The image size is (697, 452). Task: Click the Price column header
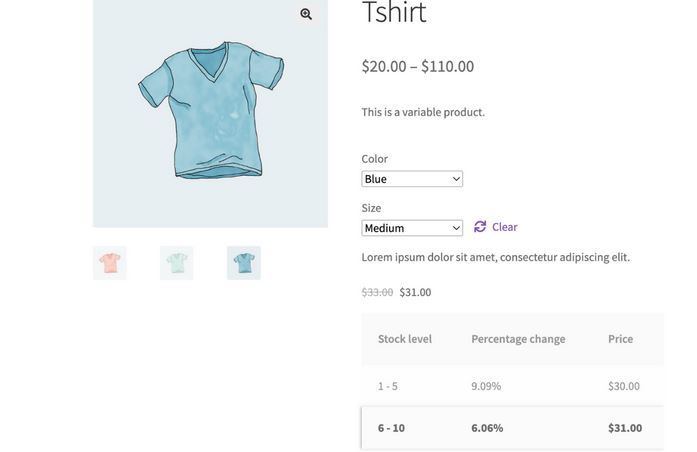[x=621, y=339]
